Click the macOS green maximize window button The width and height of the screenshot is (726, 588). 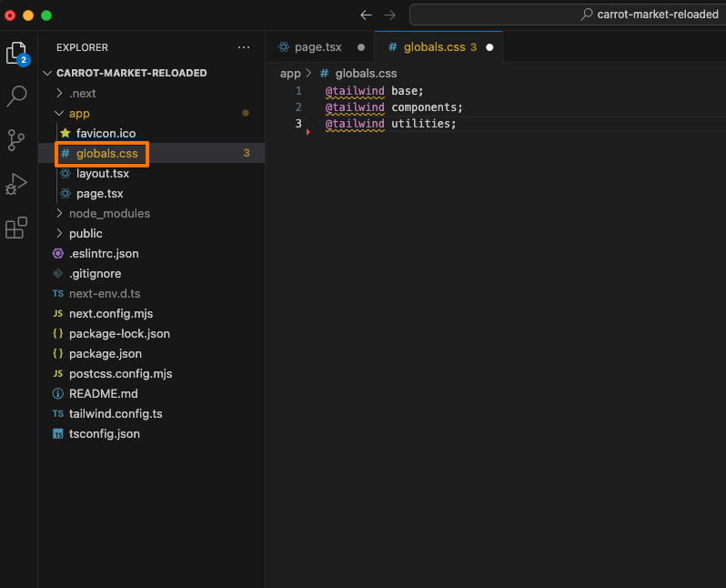tap(46, 15)
